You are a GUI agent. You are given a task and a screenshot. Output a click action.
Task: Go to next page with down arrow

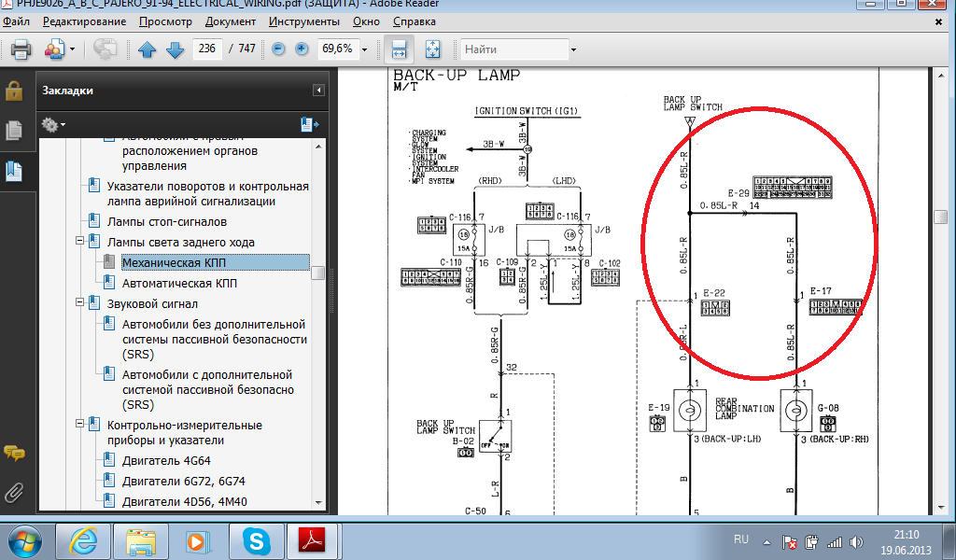(x=175, y=49)
